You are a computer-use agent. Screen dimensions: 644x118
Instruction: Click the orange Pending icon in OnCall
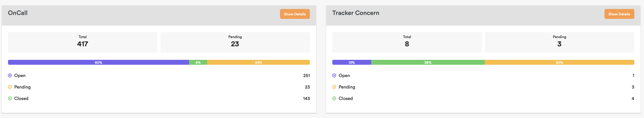click(x=10, y=87)
